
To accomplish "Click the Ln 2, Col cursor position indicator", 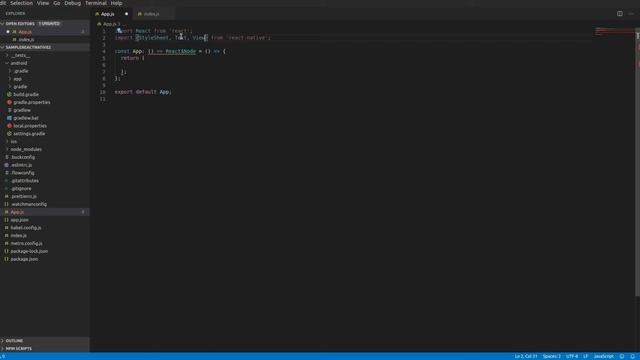I will tap(526, 356).
